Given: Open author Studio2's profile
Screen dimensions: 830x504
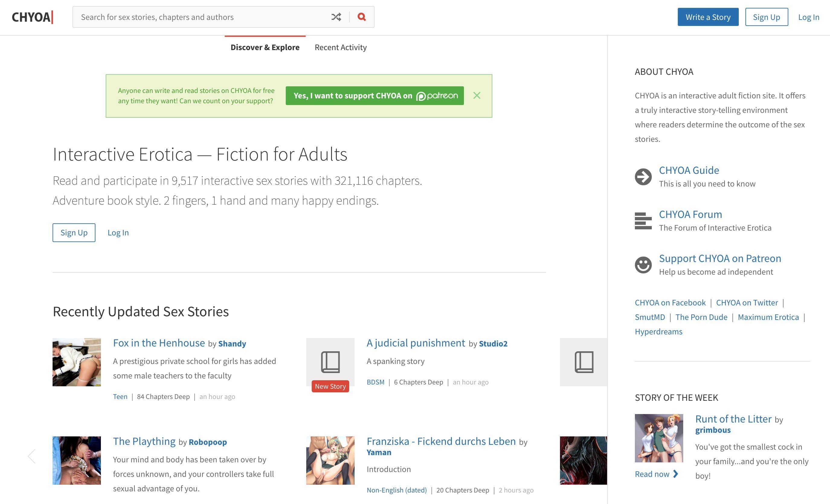Looking at the screenshot, I should (493, 344).
